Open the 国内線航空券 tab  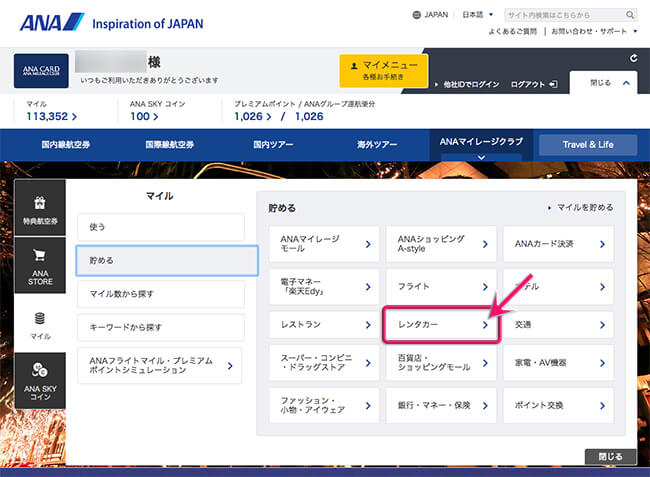pyautogui.click(x=65, y=145)
